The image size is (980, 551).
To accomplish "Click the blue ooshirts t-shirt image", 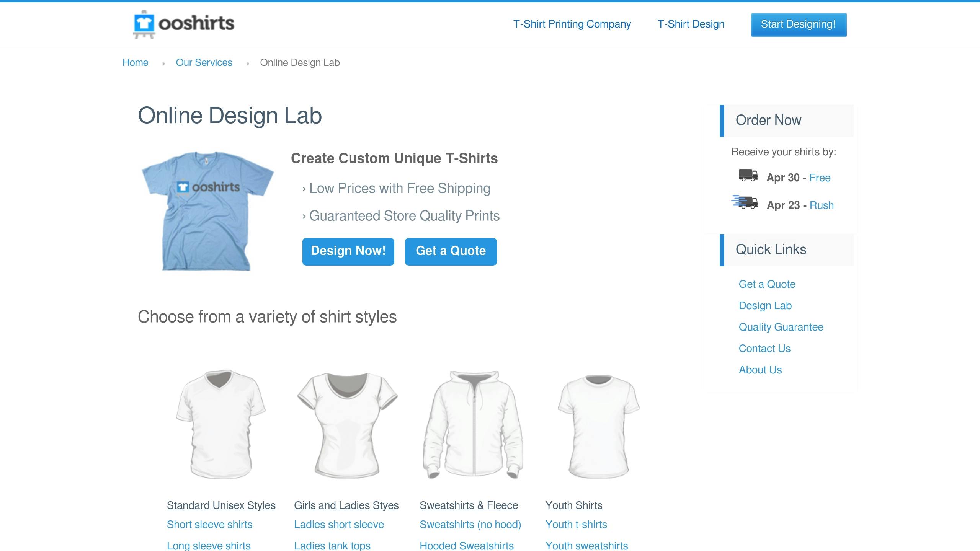I will pos(207,211).
